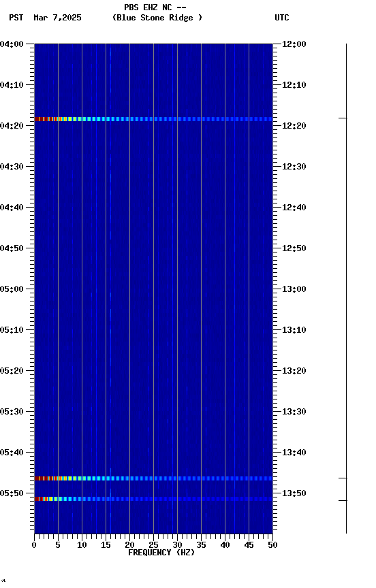Click the 'FREQUENCY (HZ)' axis label
This screenshot has width=376, height=588.
point(161,553)
